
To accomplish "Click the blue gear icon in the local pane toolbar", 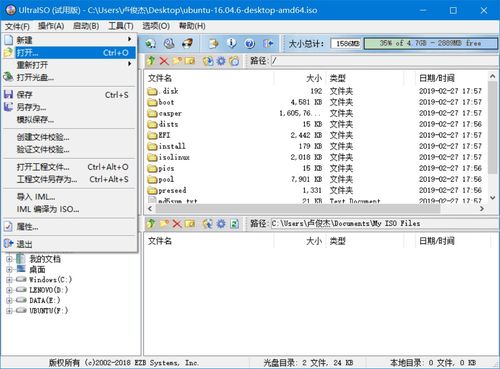I will pos(221,223).
